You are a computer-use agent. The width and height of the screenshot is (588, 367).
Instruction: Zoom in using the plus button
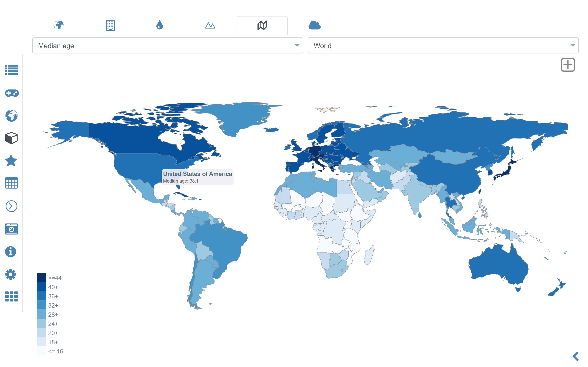point(568,64)
